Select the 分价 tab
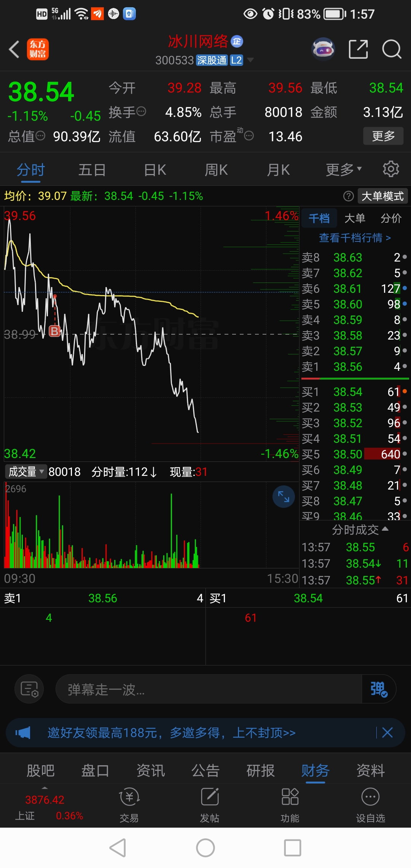 [x=391, y=218]
